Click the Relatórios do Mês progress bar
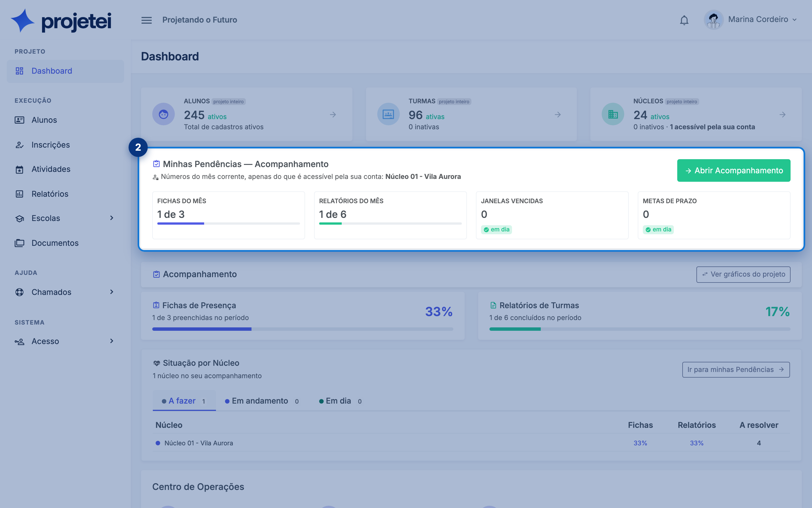Screen dimensions: 812x508 (390, 224)
